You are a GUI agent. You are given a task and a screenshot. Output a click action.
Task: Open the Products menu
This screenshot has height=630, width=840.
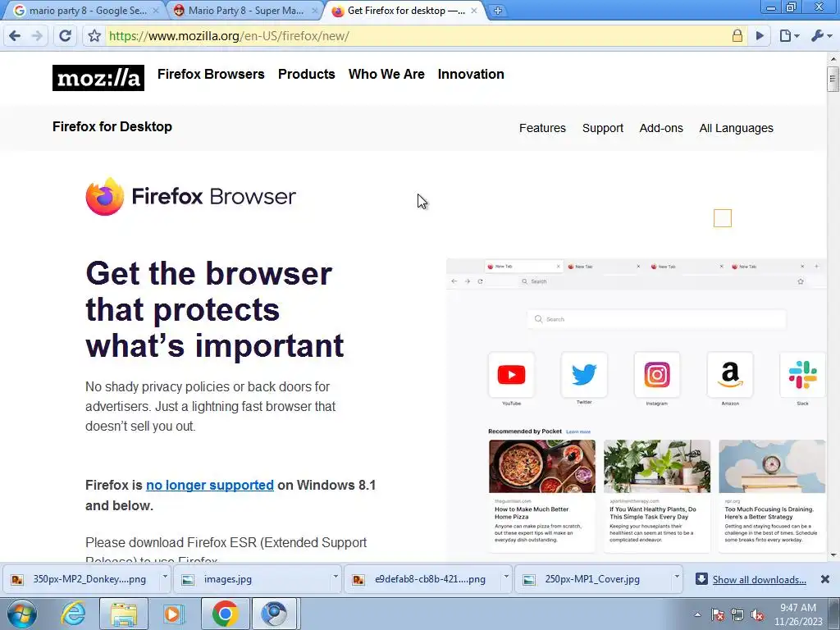[307, 74]
